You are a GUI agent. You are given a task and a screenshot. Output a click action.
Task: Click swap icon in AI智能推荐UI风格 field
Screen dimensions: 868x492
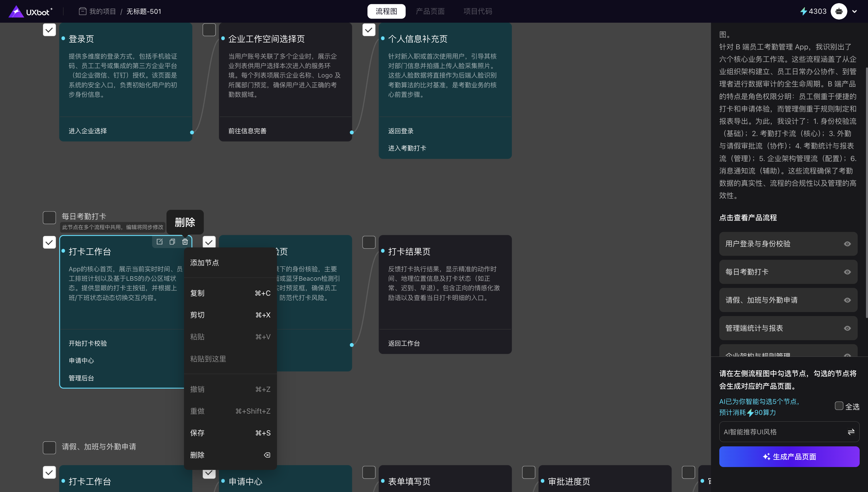[851, 432]
